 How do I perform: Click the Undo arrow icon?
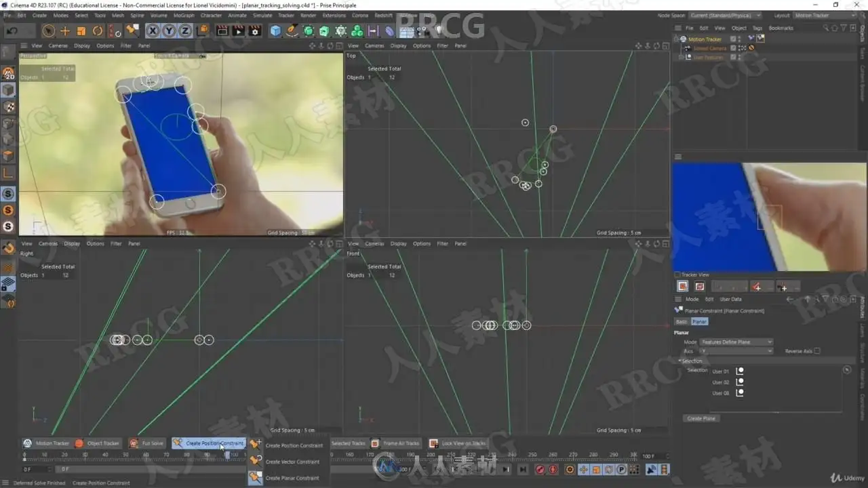12,30
